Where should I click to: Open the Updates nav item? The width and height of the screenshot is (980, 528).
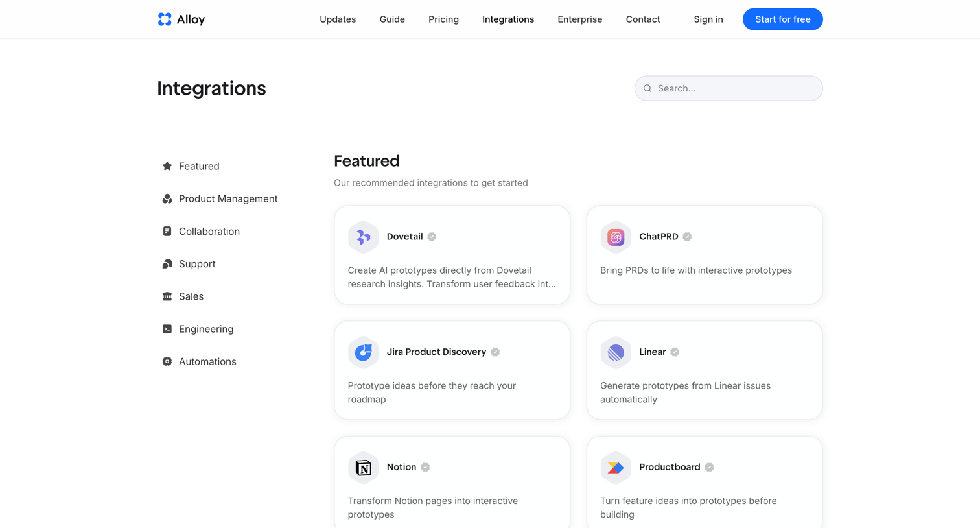pyautogui.click(x=338, y=19)
